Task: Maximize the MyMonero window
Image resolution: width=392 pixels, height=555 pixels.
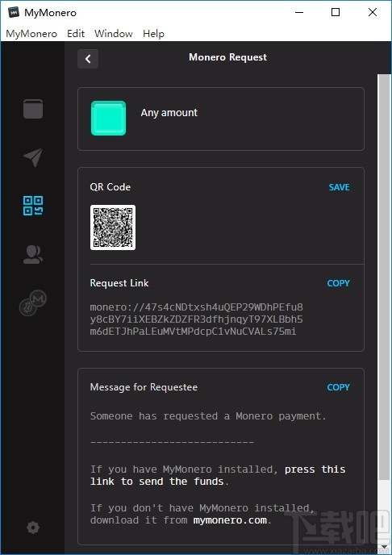Action: point(336,12)
